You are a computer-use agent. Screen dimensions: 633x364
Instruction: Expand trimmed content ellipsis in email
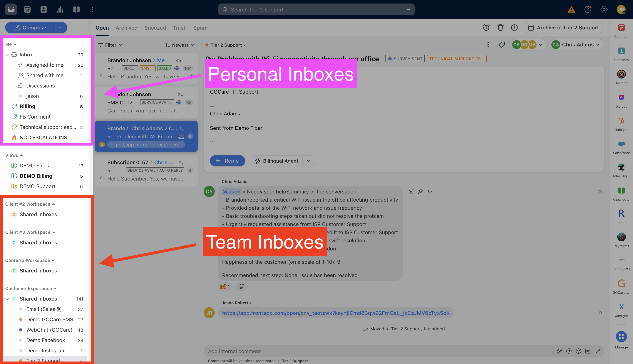pos(213,141)
